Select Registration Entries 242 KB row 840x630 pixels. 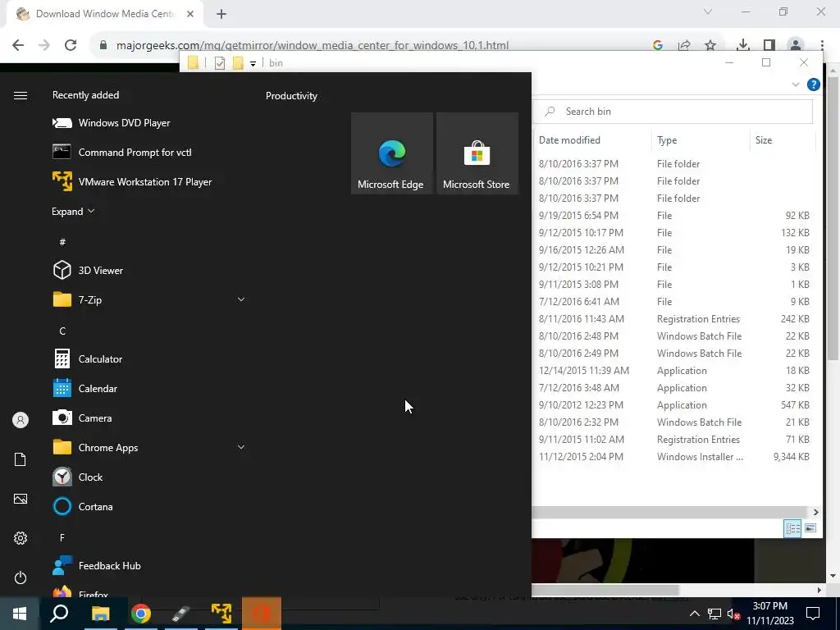(675, 319)
